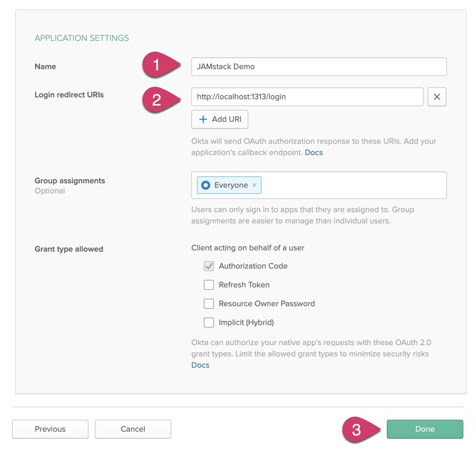Remove the login redirect URI with X
The width and height of the screenshot is (476, 450).
click(x=436, y=97)
